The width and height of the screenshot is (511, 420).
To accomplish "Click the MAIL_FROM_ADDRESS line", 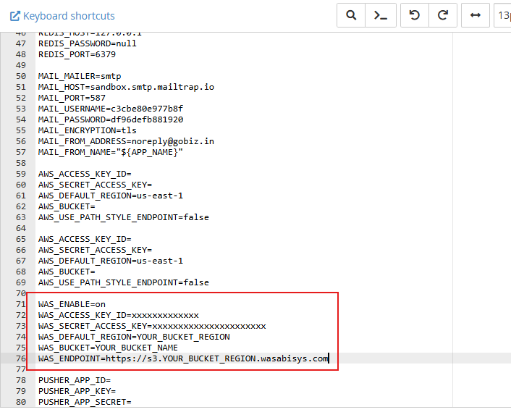I will (126, 141).
